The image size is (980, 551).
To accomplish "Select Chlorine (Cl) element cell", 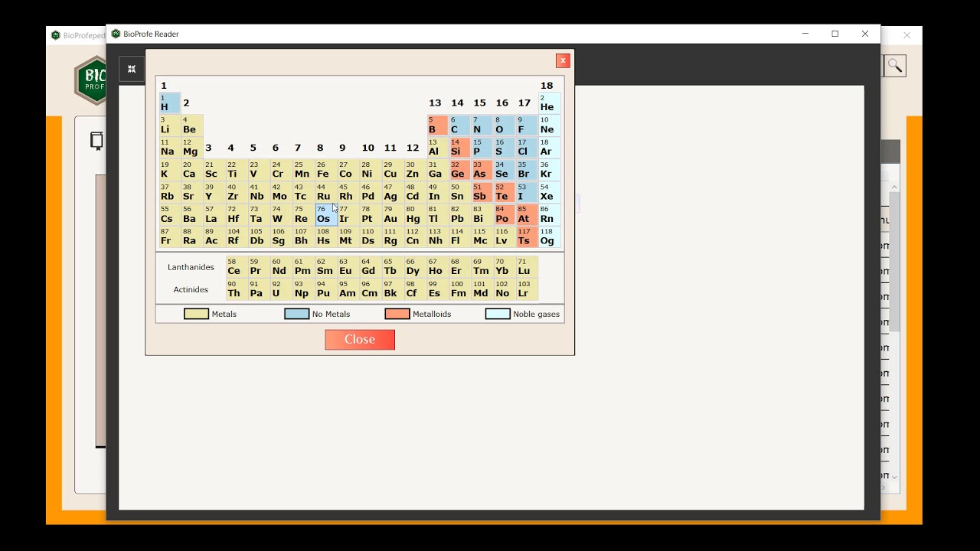I will [x=527, y=148].
